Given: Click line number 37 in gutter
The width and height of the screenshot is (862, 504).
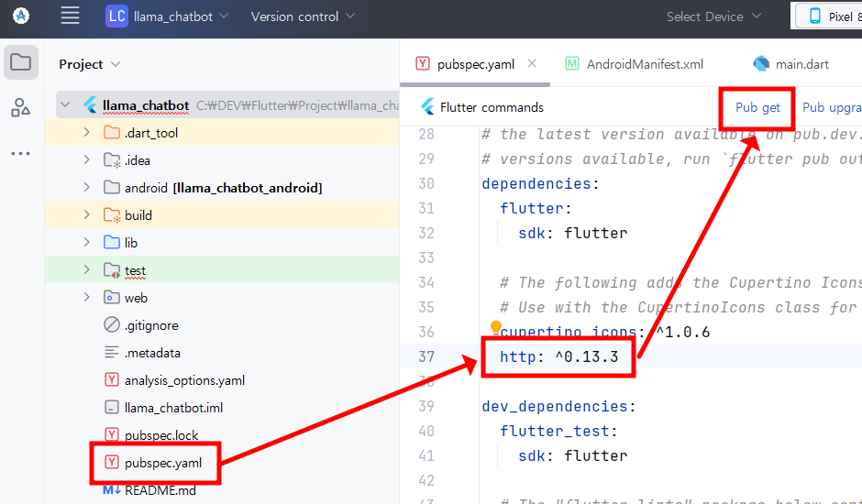Looking at the screenshot, I should (x=426, y=356).
